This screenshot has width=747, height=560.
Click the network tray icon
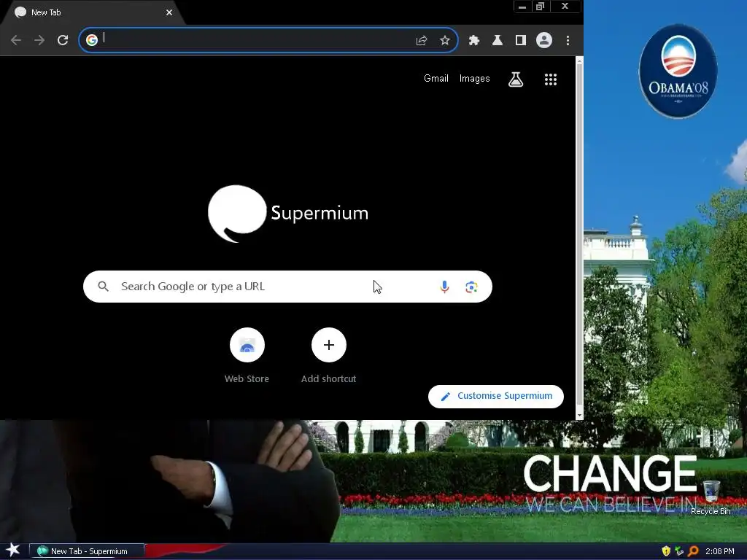pyautogui.click(x=679, y=551)
